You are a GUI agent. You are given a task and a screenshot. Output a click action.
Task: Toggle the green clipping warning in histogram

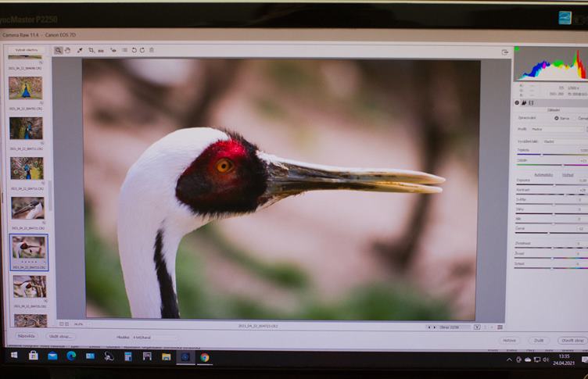(517, 49)
